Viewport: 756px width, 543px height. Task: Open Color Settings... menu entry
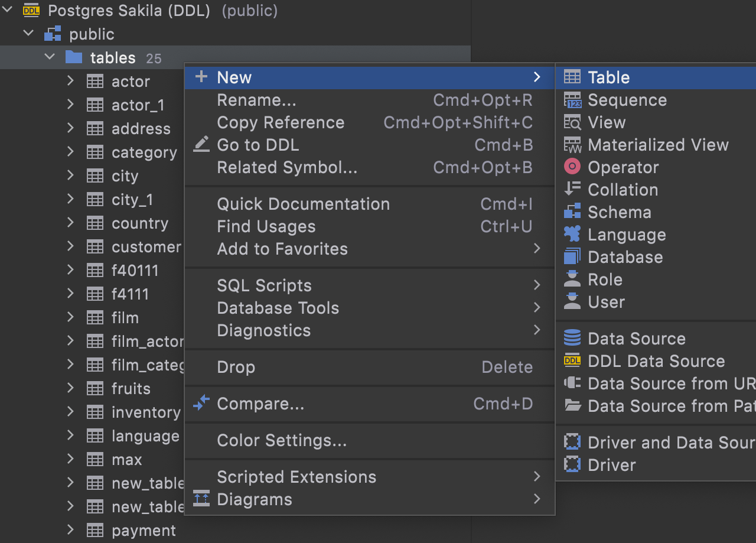(282, 440)
